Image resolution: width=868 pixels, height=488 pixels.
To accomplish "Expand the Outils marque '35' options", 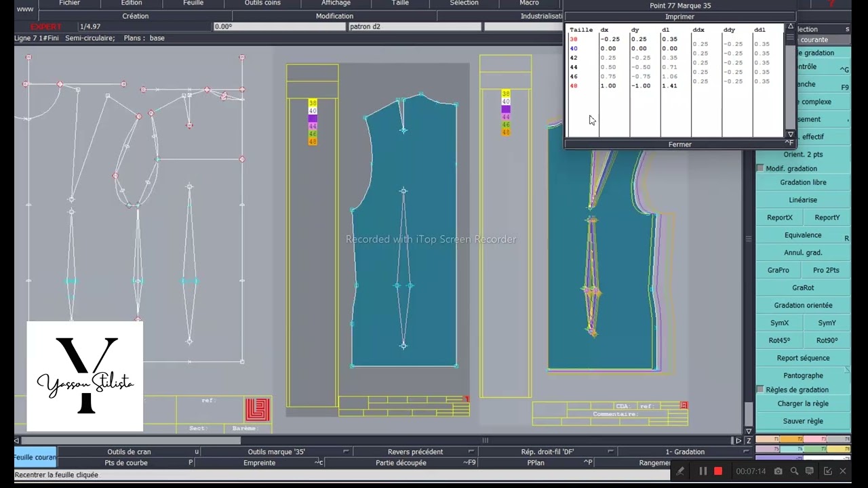I will [346, 452].
